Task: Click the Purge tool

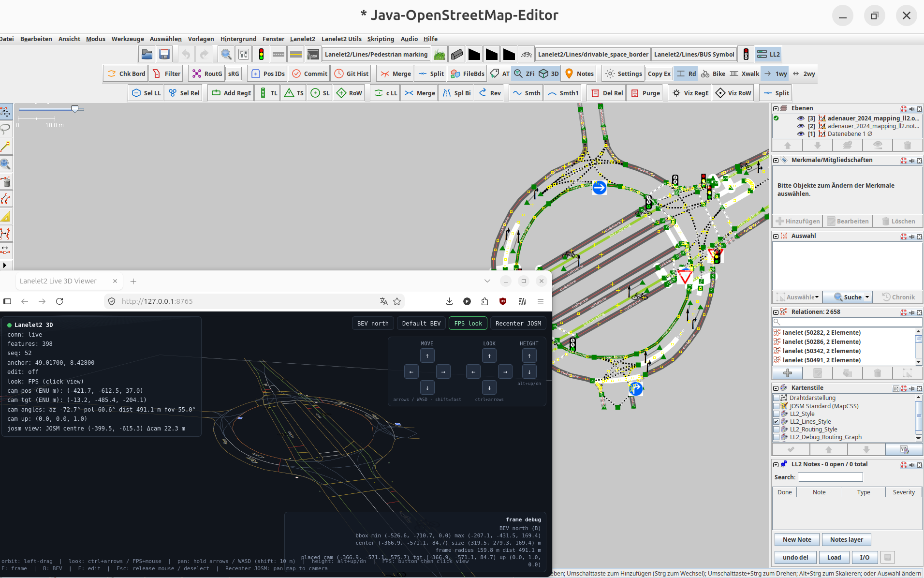Action: (645, 93)
